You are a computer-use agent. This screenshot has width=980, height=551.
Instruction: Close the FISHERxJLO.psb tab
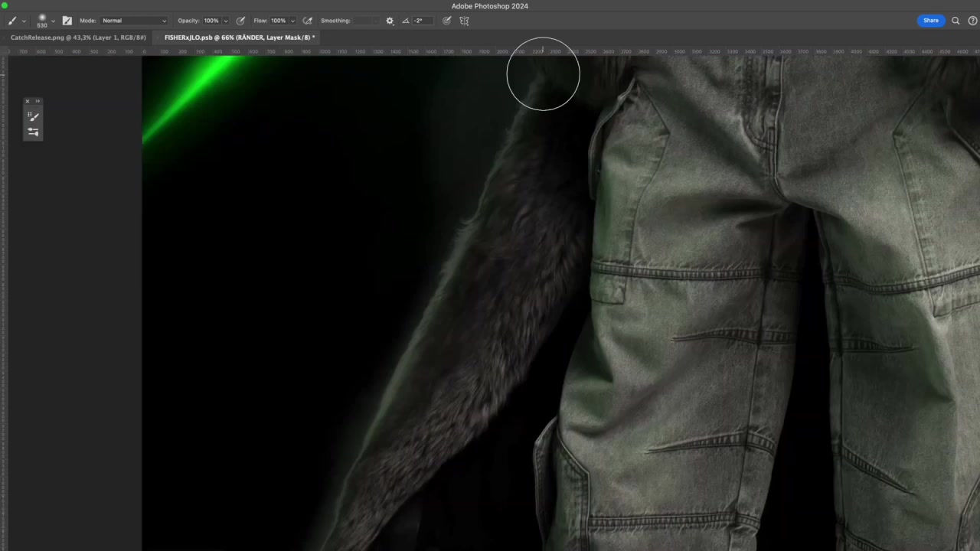point(158,37)
